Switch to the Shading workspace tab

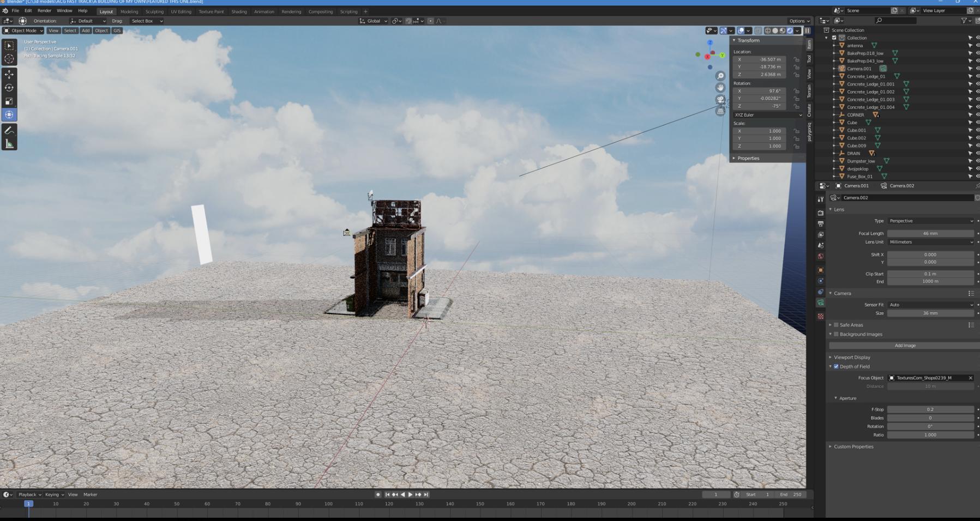239,11
